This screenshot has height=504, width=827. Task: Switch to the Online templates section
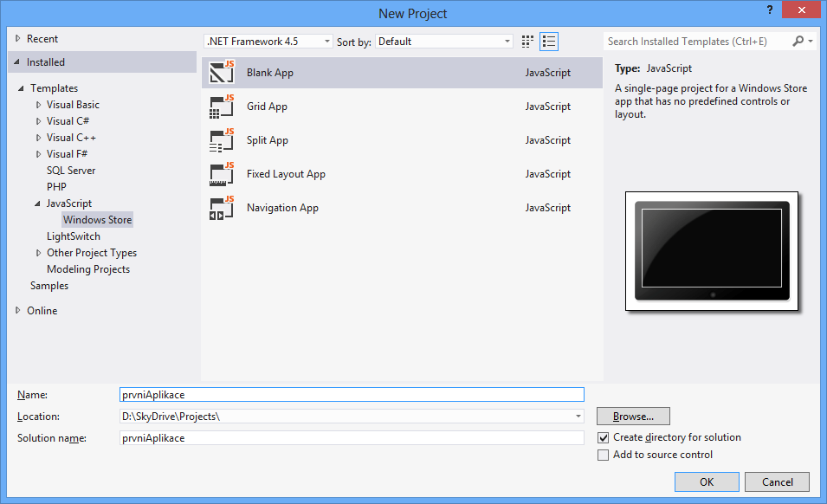(40, 310)
